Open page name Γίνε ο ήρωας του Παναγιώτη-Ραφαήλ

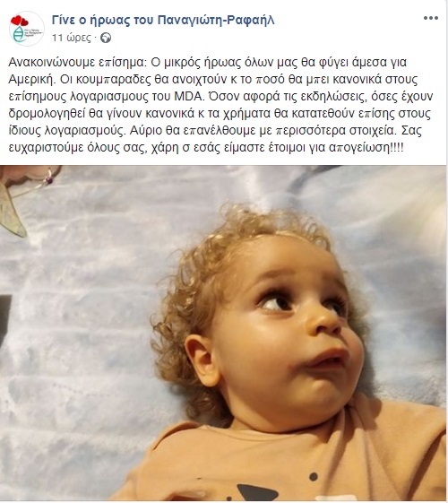pyautogui.click(x=163, y=20)
